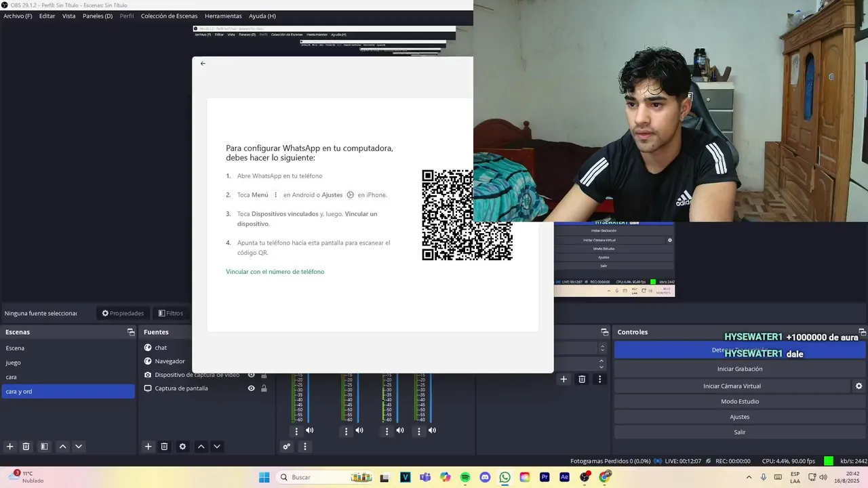Open first audio channel three-dot options
This screenshot has width=868, height=488.
pyautogui.click(x=296, y=431)
